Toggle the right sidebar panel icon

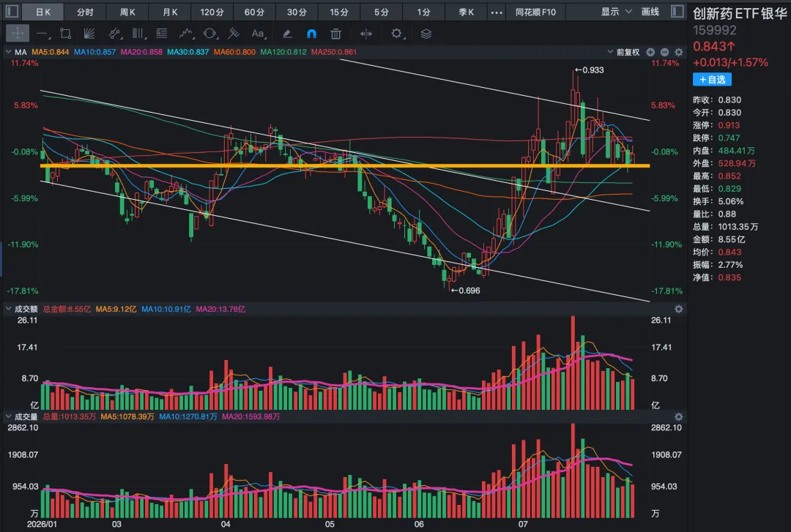(677, 11)
